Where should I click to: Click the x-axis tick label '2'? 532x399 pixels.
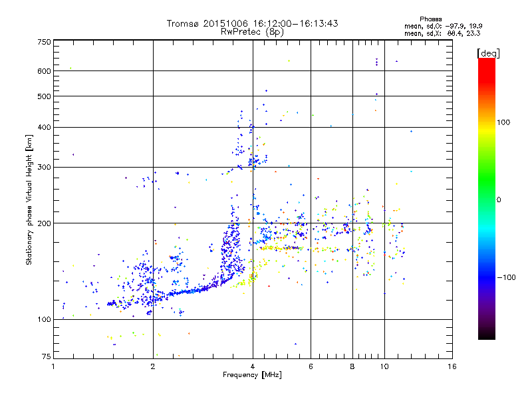pyautogui.click(x=153, y=366)
